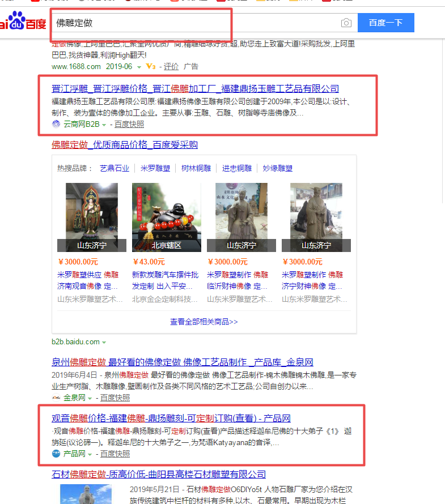Open 新款炭雕汽车摆件批发定制 product link

[165, 280]
